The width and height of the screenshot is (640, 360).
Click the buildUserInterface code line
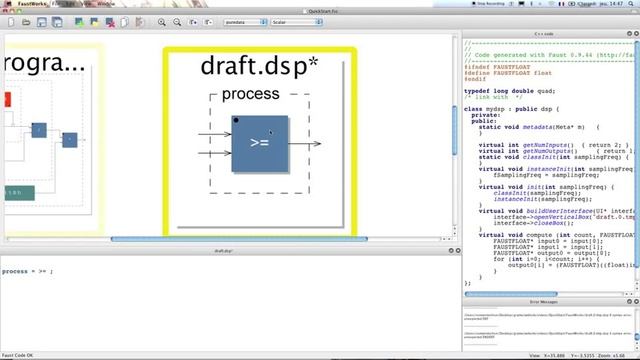pyautogui.click(x=557, y=211)
